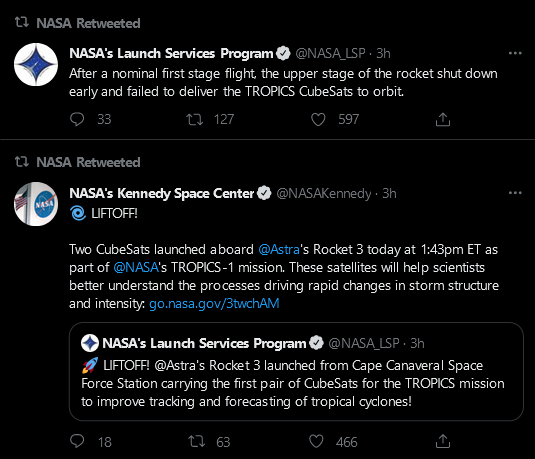Open more options for NASAKennedy tweet
The image size is (535, 459).
515,193
